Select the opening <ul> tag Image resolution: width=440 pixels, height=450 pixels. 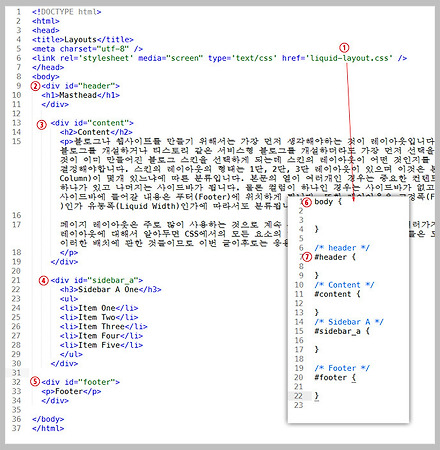click(x=69, y=299)
